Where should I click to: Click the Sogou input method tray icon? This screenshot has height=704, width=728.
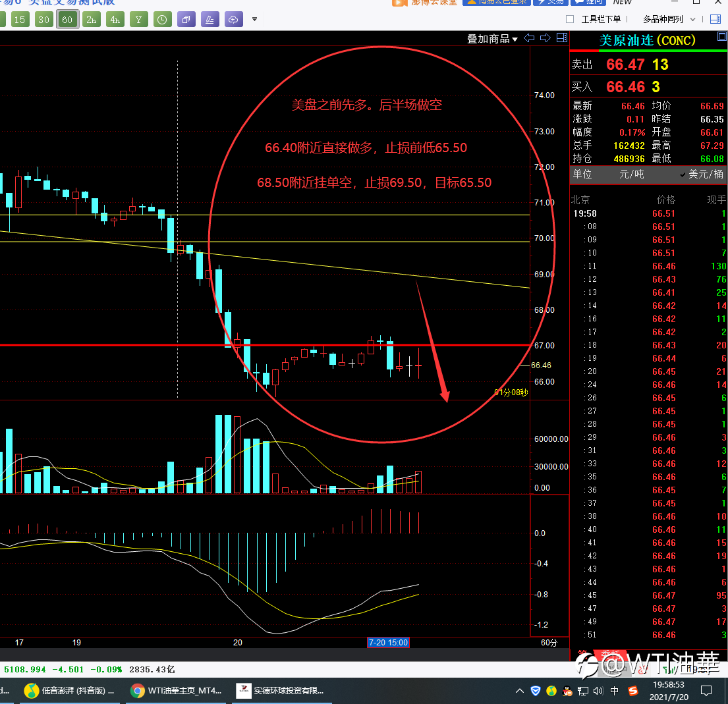pos(633,691)
